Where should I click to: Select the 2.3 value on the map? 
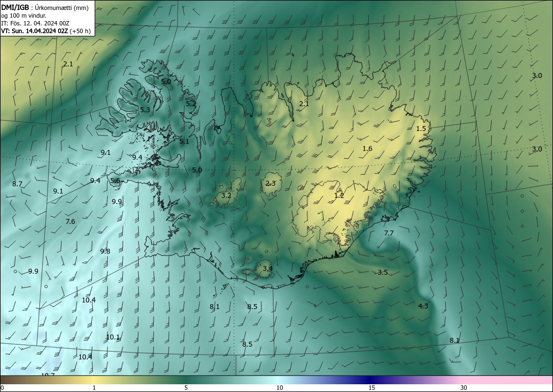tap(270, 184)
